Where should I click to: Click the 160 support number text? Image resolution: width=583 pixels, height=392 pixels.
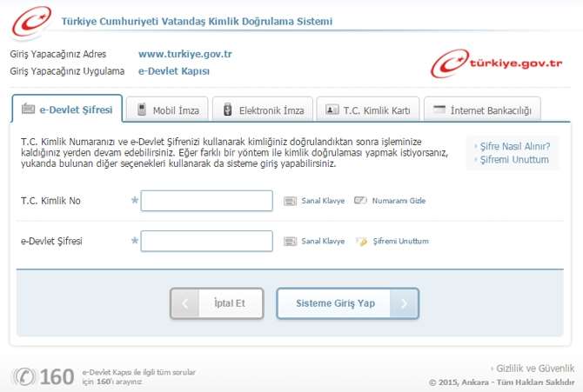[x=57, y=376]
